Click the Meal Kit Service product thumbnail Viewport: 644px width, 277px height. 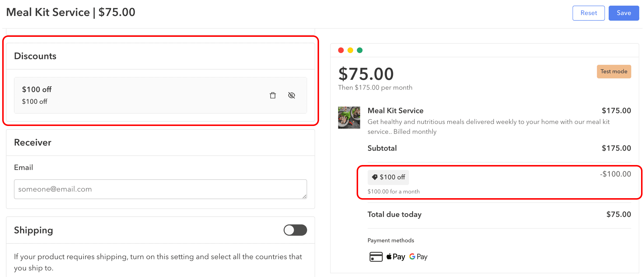click(x=349, y=117)
